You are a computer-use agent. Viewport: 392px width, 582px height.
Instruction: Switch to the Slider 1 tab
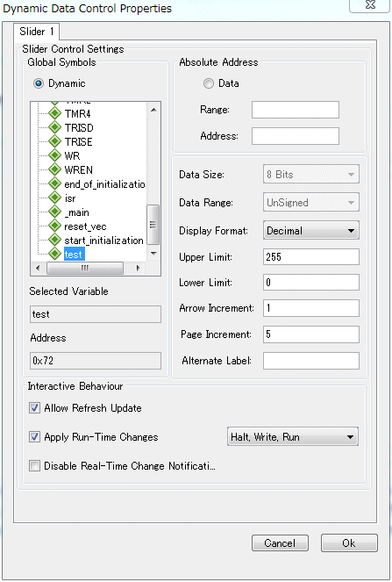[36, 32]
